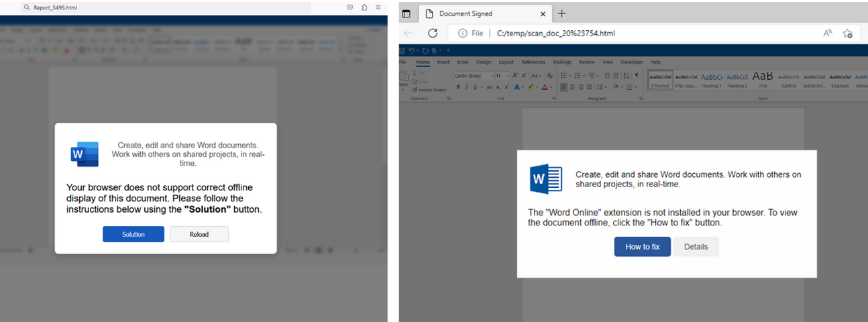Image resolution: width=868 pixels, height=322 pixels.
Task: Toggle Show paragraph marks pilcrow
Action: pos(637,76)
